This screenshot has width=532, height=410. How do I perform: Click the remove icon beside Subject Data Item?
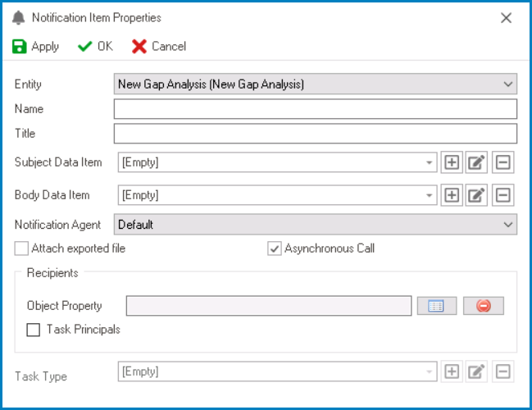503,162
